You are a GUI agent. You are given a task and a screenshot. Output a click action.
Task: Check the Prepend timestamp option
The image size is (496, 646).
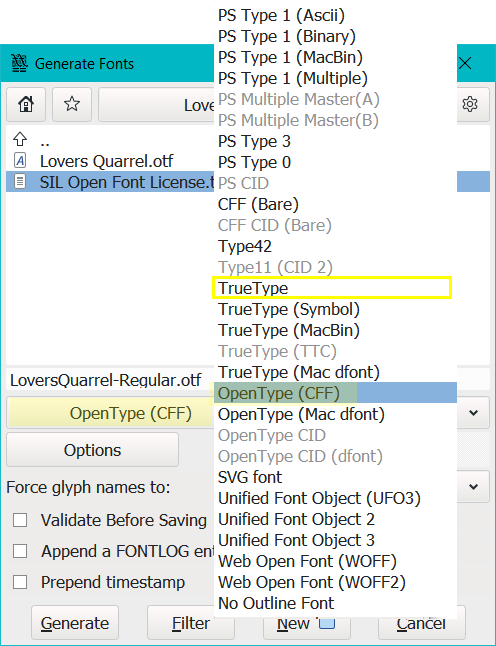(20, 582)
